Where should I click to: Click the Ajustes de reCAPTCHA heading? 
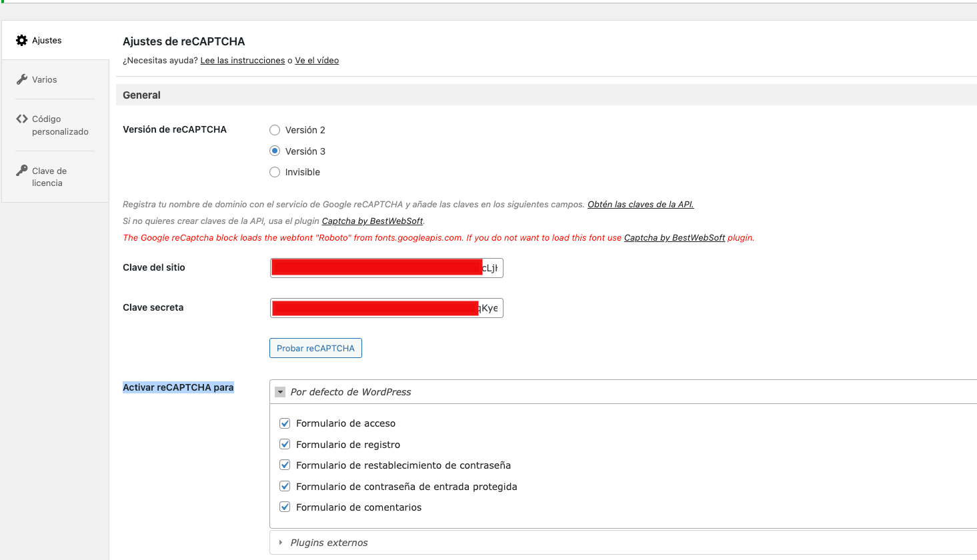184,41
